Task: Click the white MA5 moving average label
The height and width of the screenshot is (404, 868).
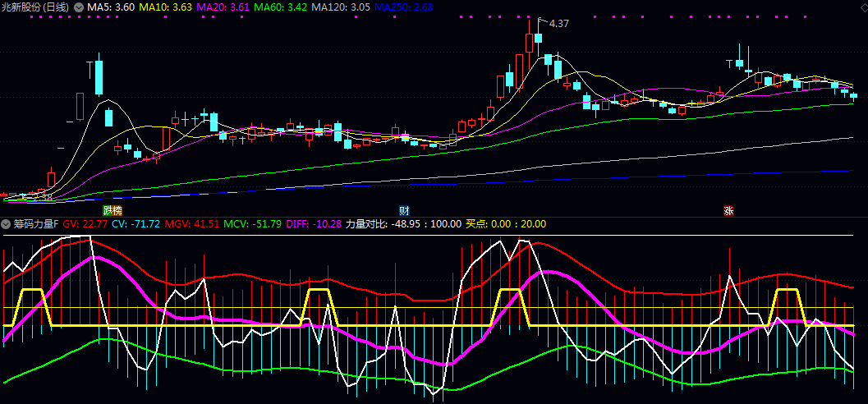Action: pyautogui.click(x=111, y=7)
